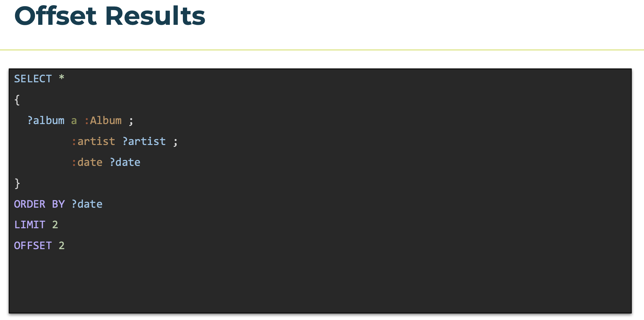This screenshot has height=320, width=644.
Task: Click the ?album variable
Action: [46, 120]
